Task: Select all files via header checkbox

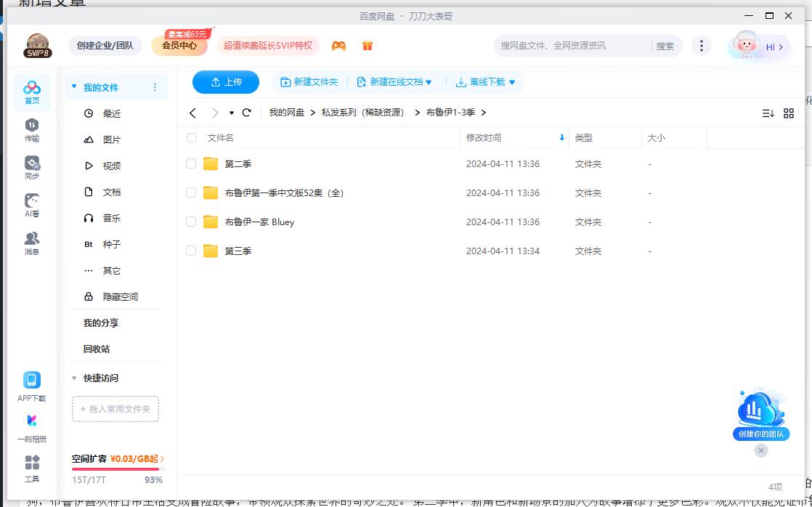Action: 191,137
